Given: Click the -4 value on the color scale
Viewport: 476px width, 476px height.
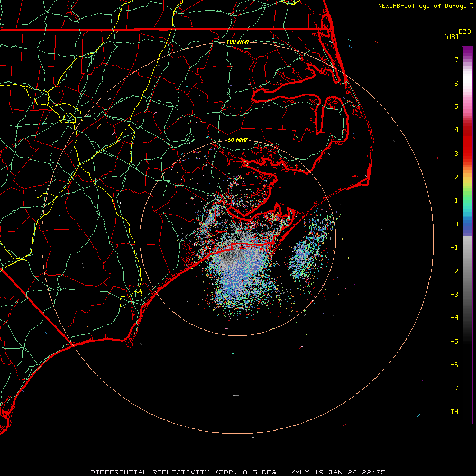Looking at the screenshot, I should click(454, 318).
